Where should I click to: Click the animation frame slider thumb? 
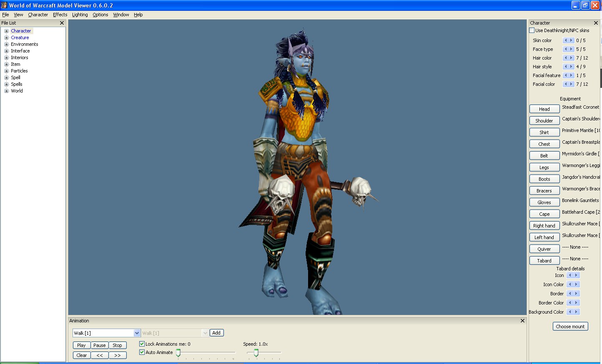tap(178, 353)
